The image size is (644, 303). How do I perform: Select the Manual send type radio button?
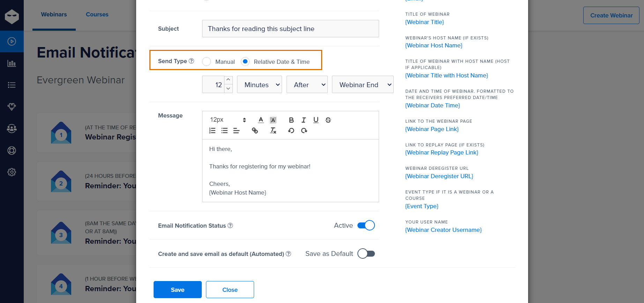[x=207, y=62]
